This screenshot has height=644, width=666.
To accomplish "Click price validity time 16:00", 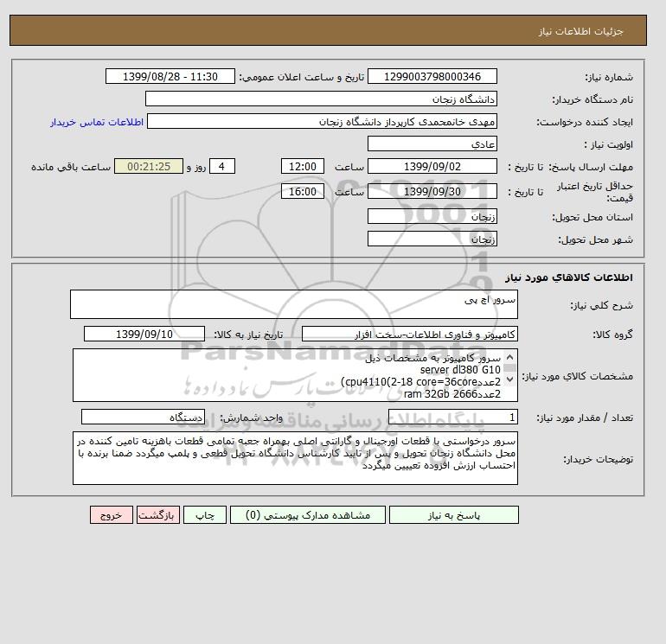I will 303,191.
